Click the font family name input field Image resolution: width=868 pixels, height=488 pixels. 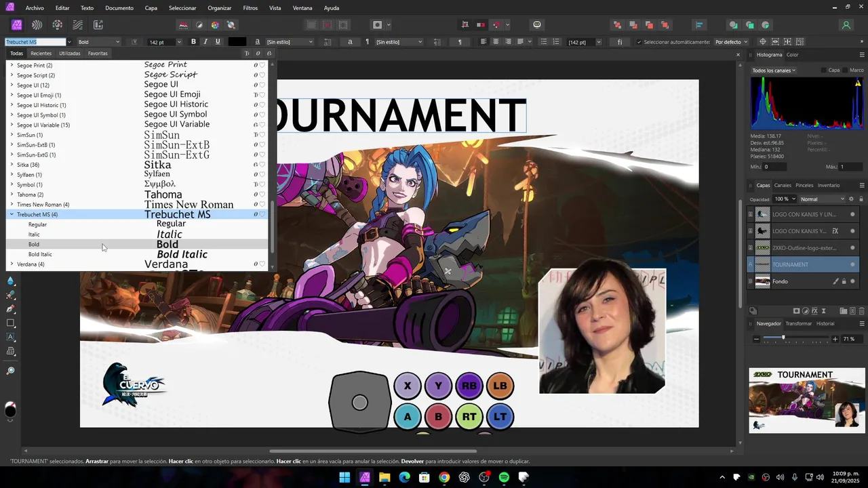click(35, 42)
